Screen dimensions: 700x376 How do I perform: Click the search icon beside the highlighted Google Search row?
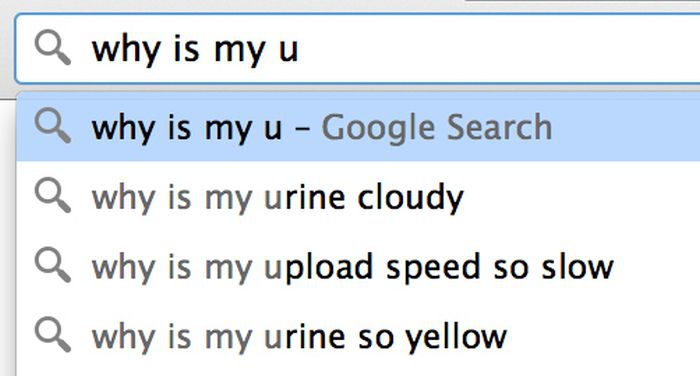tap(53, 126)
